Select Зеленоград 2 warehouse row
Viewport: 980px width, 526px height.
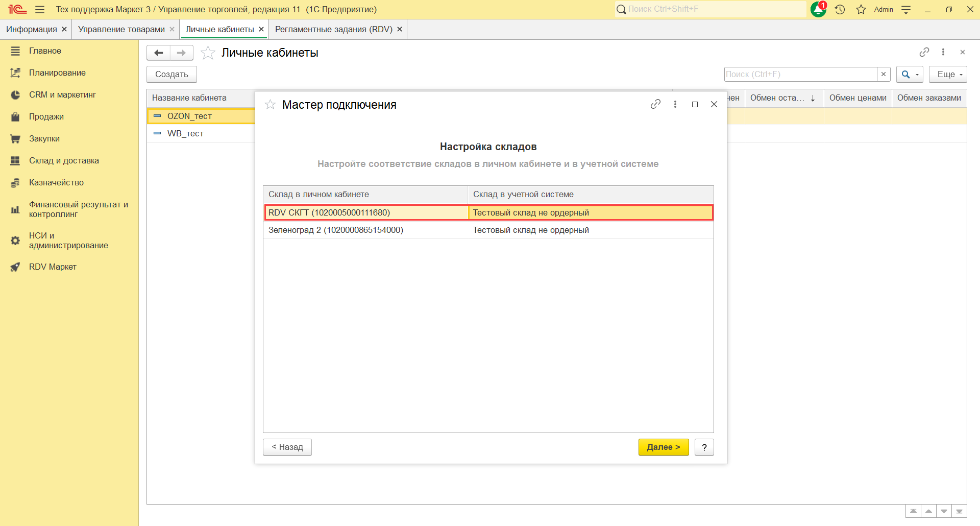click(x=335, y=230)
